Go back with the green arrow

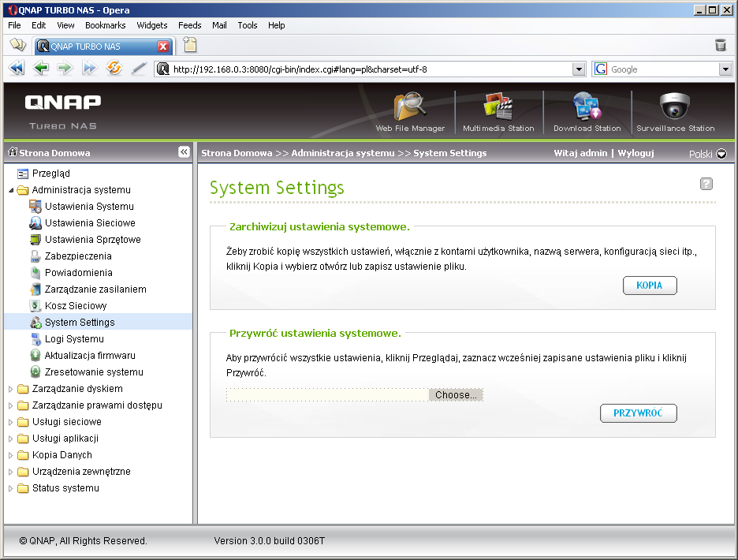[41, 69]
